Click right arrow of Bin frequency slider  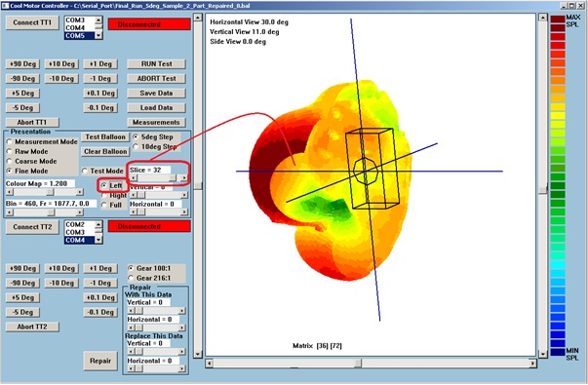(x=80, y=212)
